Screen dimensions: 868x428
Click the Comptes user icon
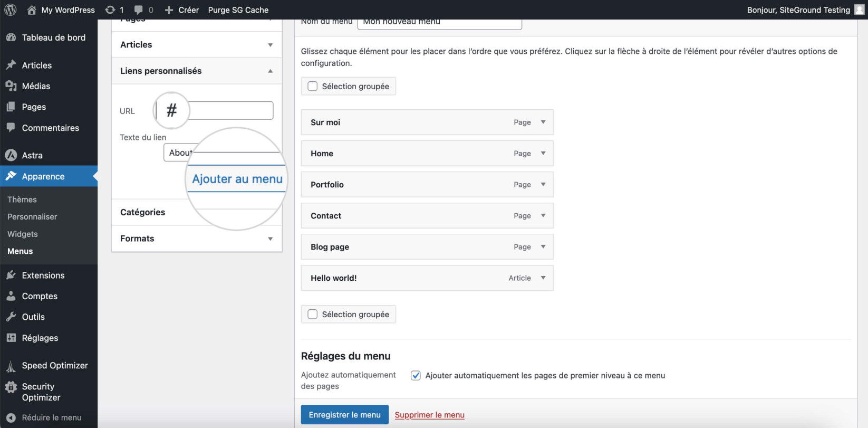[11, 296]
